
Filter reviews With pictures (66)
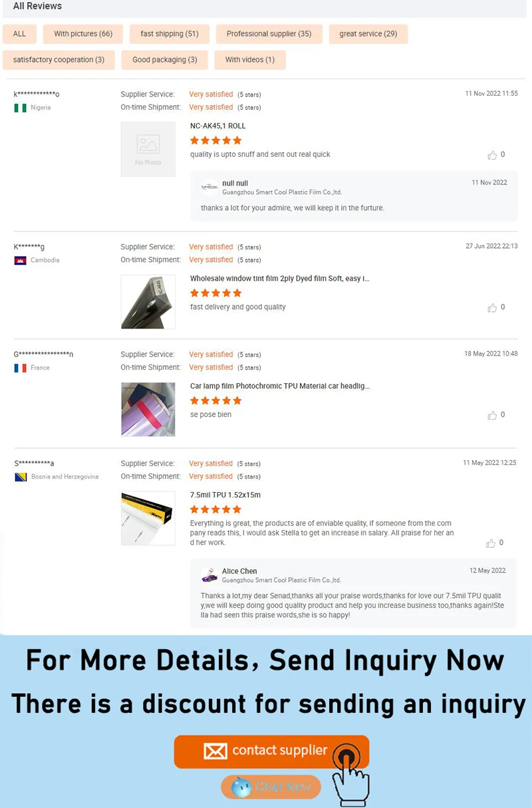click(83, 34)
